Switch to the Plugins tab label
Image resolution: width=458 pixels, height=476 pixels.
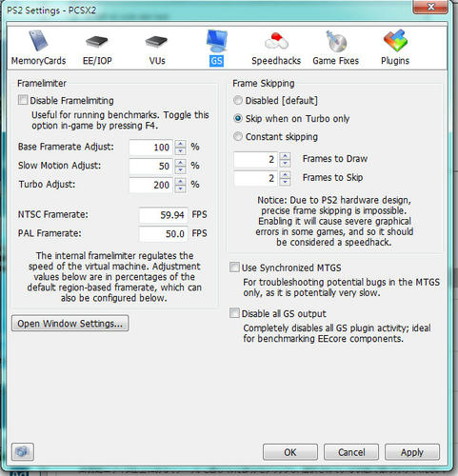(x=395, y=61)
